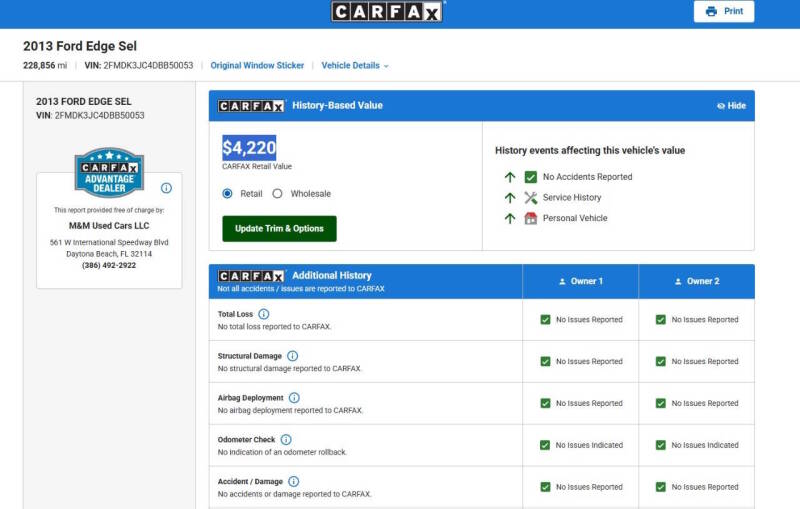Viewport: 800px width, 509px height.
Task: Click Owner 1 Airbag Deployment check icon
Action: [x=545, y=403]
